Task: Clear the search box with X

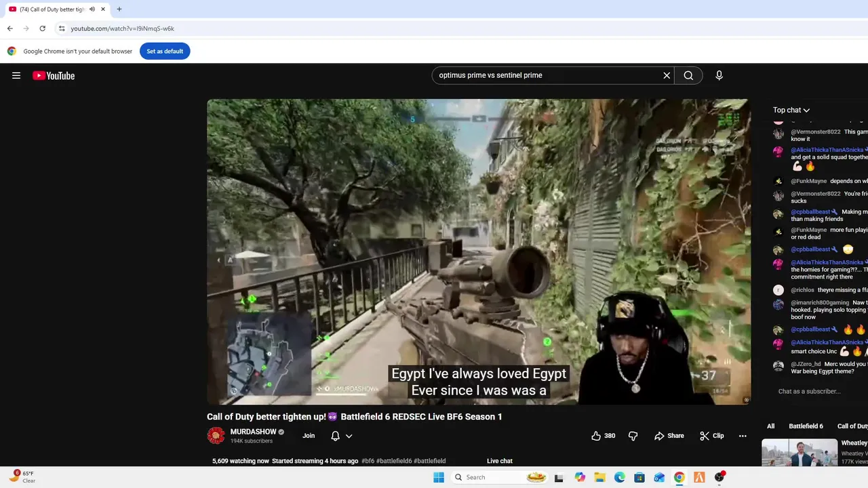Action: 667,75
